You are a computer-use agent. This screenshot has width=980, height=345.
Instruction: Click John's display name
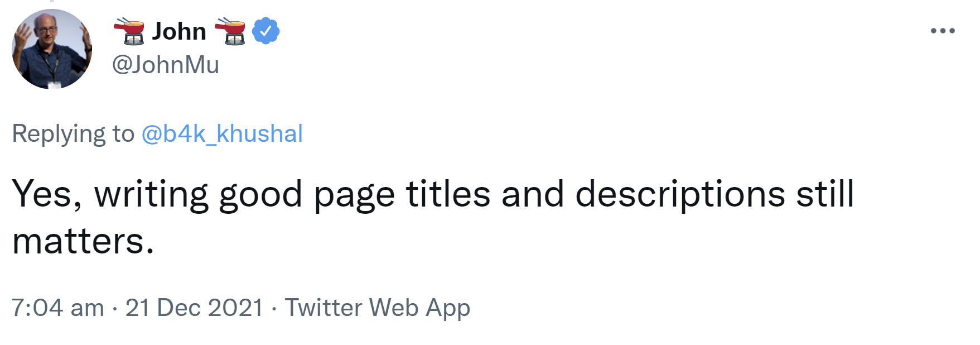click(x=178, y=32)
